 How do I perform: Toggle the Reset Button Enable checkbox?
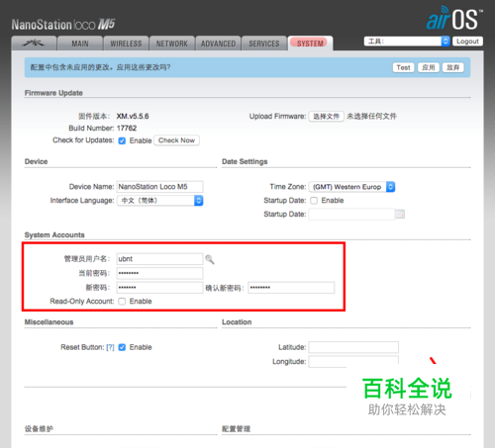click(122, 347)
